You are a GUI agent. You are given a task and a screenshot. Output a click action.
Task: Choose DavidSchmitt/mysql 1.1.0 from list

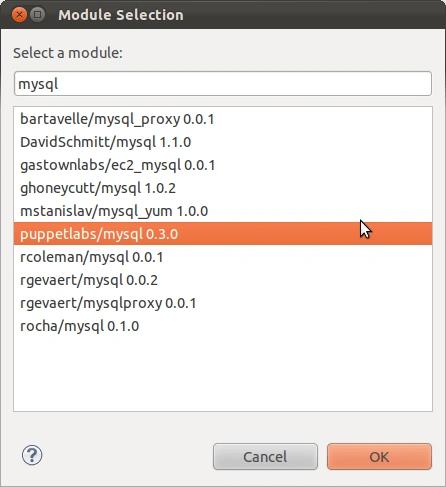coord(223,142)
